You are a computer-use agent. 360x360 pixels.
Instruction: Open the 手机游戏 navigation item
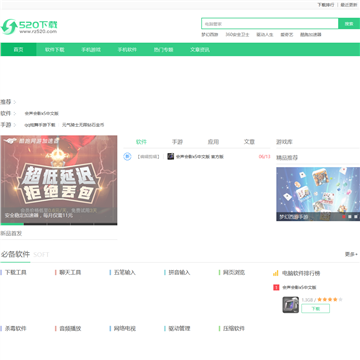tap(91, 50)
